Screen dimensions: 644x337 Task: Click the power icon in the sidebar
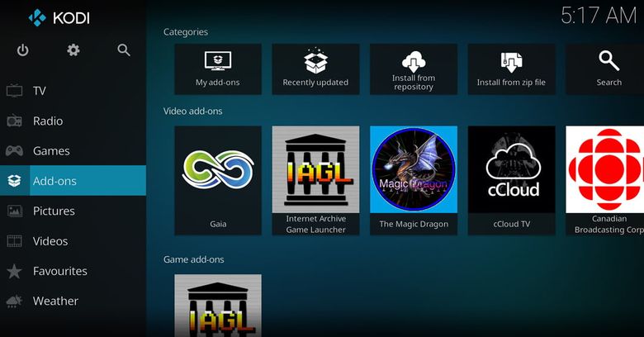[x=22, y=50]
